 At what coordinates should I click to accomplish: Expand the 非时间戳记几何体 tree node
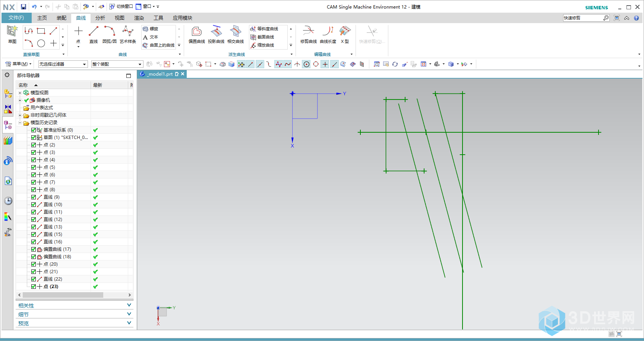pos(20,115)
